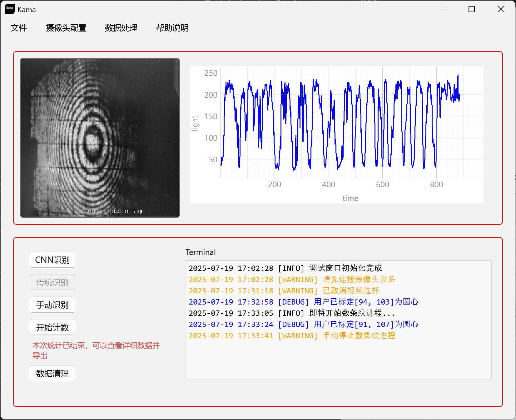Open the 数据处理 menu
516x420 pixels.
coord(121,28)
